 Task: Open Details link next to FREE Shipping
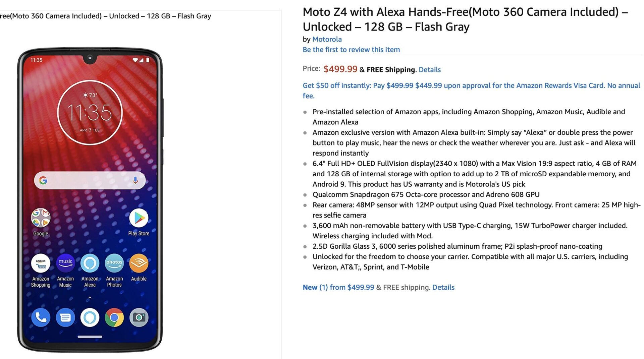429,70
